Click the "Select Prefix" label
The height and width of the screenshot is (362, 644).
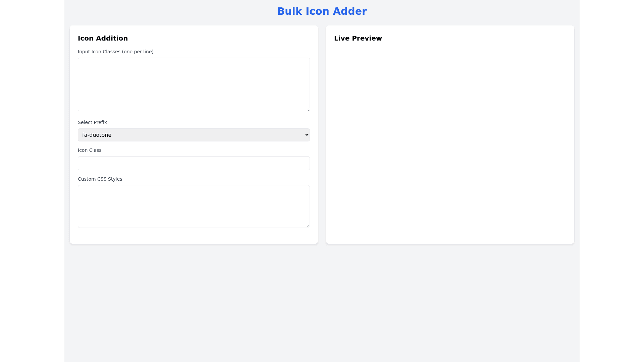pyautogui.click(x=92, y=122)
